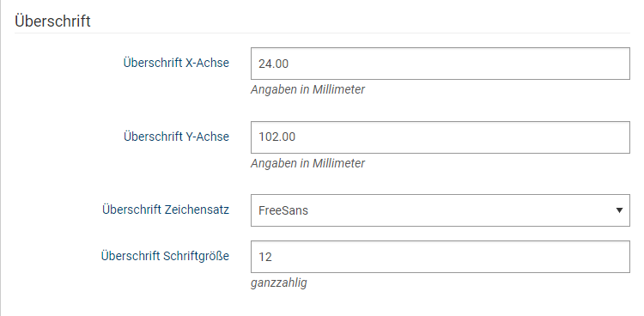Focus the Überschrift Y-Achse input field
This screenshot has width=644, height=316.
(440, 137)
